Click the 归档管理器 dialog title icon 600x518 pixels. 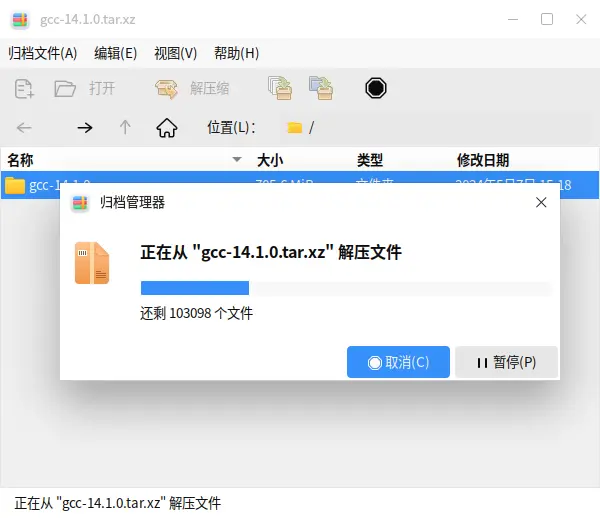pos(80,203)
